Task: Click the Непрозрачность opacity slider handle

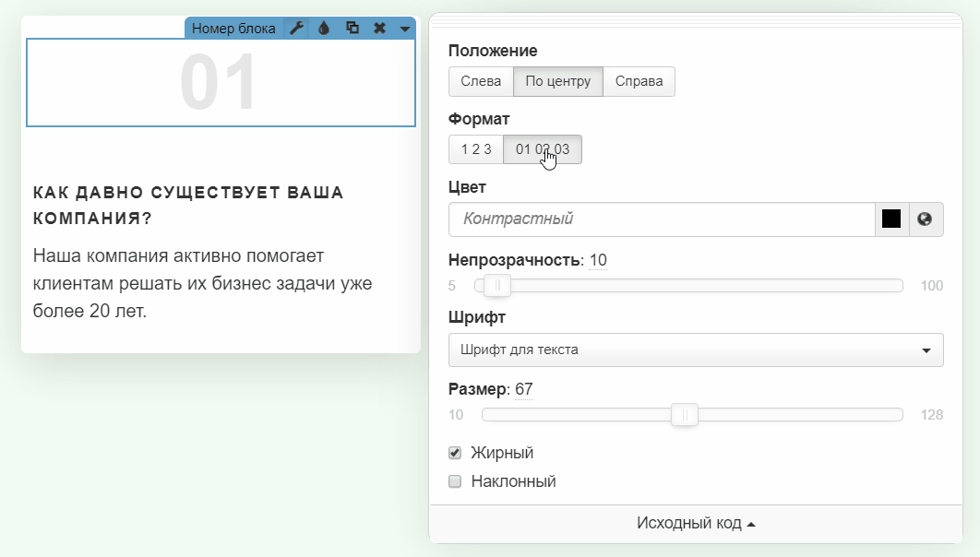Action: point(497,286)
